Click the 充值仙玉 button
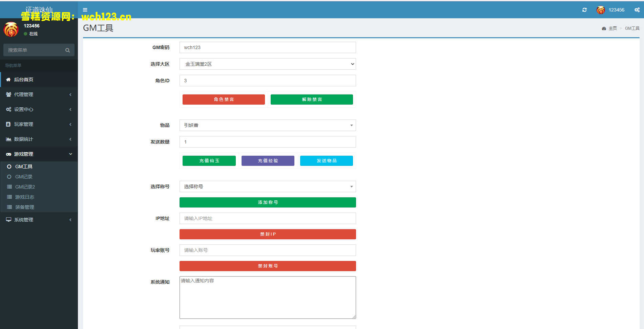The image size is (644, 329). 209,161
